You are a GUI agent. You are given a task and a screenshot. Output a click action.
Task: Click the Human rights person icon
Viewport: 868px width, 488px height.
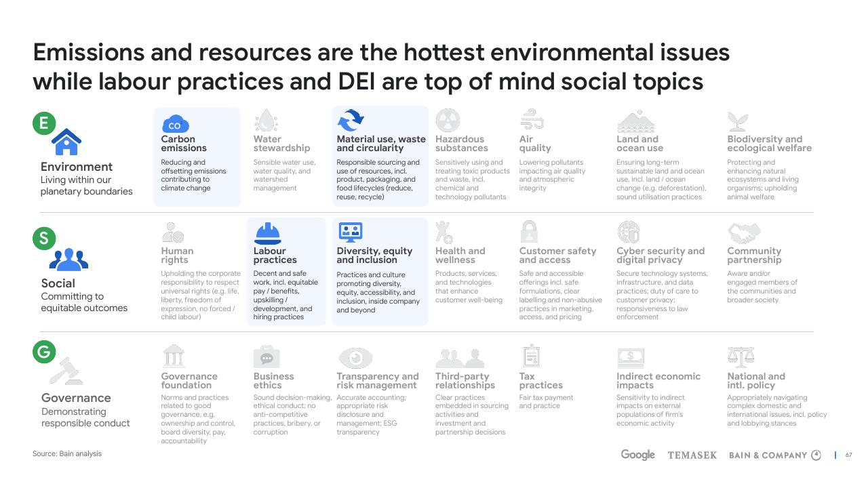tap(172, 233)
